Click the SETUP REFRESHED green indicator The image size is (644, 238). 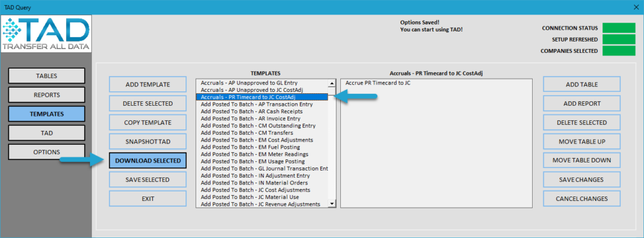tap(619, 40)
